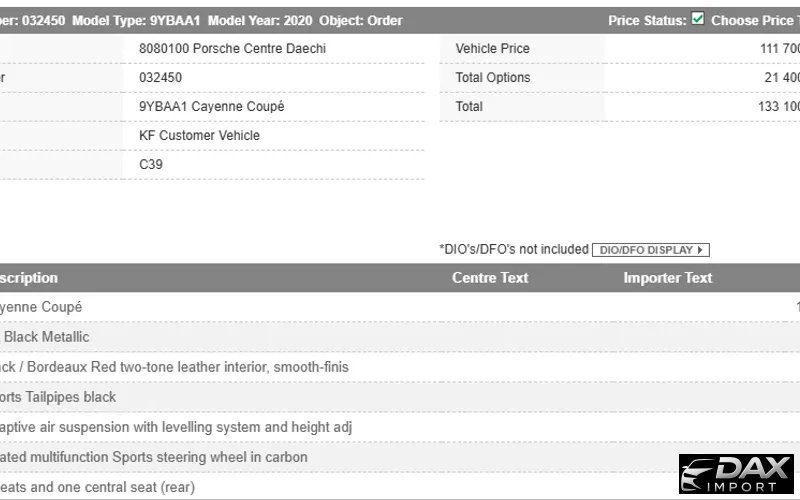Click the DAX Import logo
This screenshot has width=800, height=500.
[x=737, y=474]
